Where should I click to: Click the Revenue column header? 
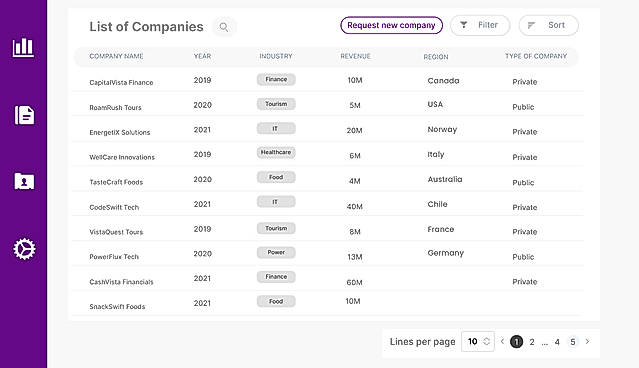[355, 56]
